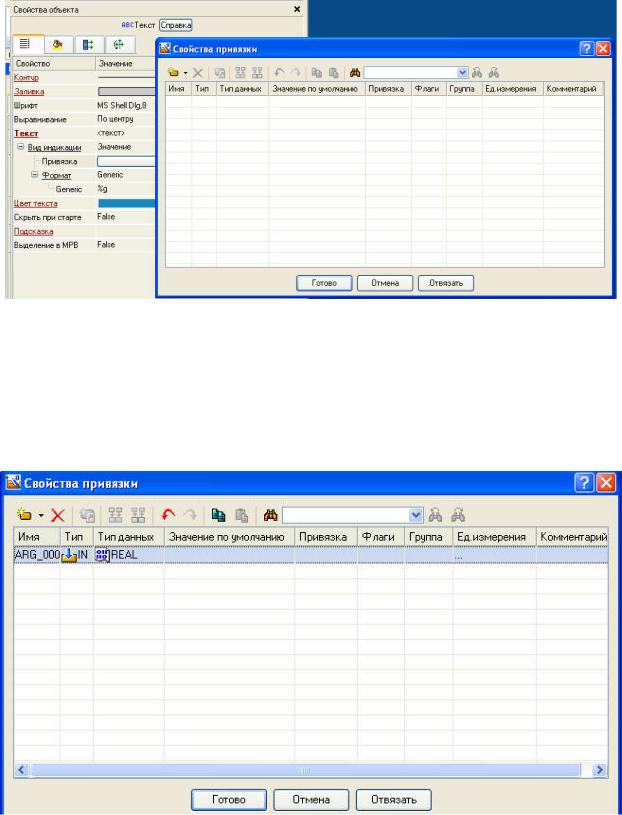Click Готово in the empty binding dialog
Screen dimensions: 622x815
(324, 283)
